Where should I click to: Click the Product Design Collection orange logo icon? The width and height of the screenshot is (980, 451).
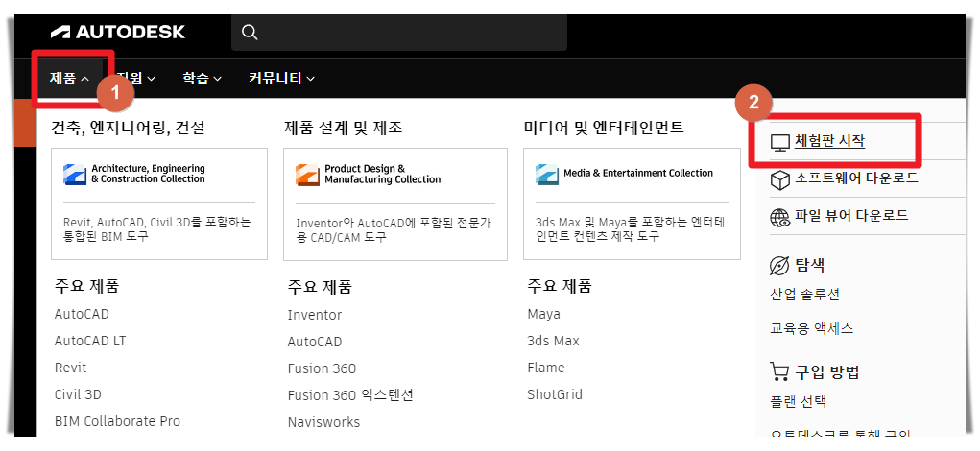pyautogui.click(x=307, y=175)
